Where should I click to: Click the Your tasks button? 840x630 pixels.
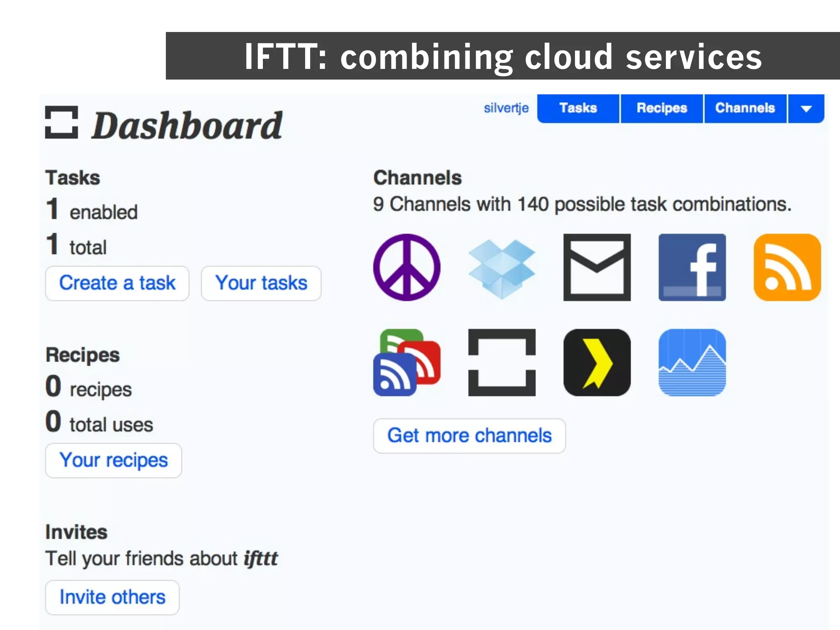pos(261,283)
